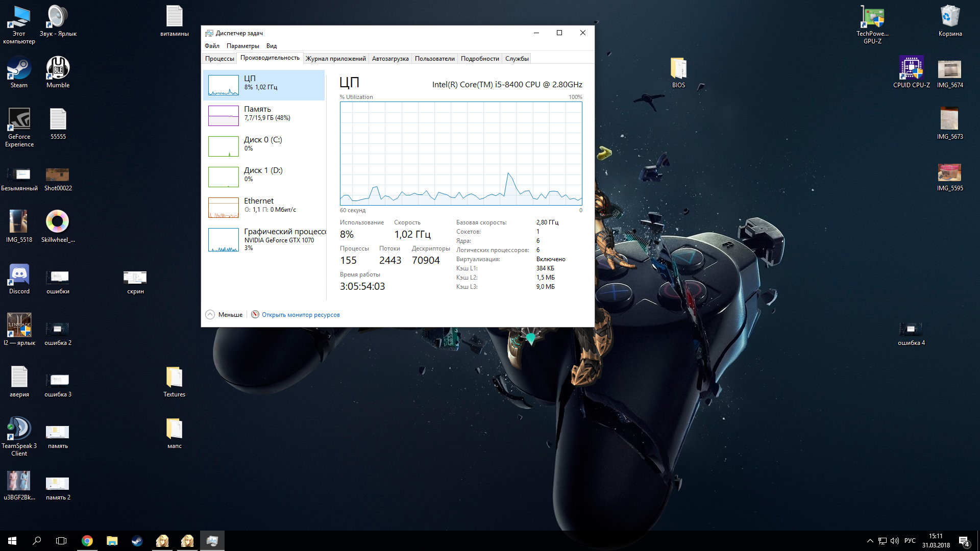Screen dimensions: 980x551
Task: Open the витамины text file icon
Action: (175, 21)
